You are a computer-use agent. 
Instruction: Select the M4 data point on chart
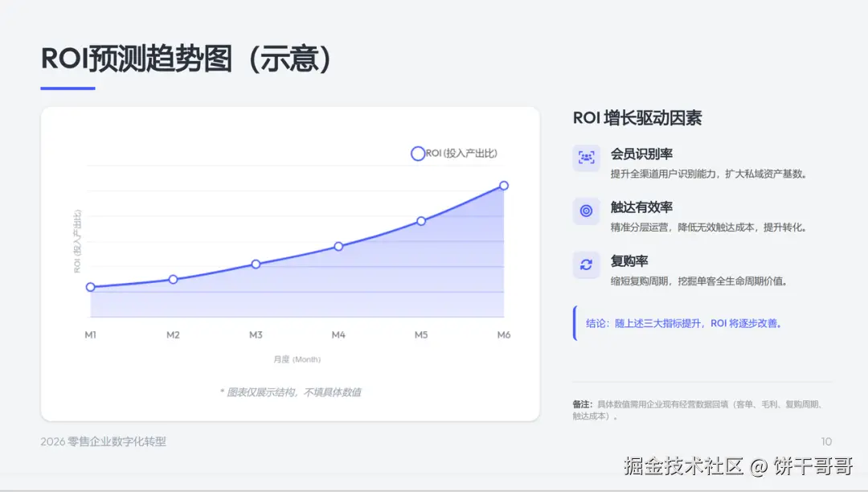338,246
